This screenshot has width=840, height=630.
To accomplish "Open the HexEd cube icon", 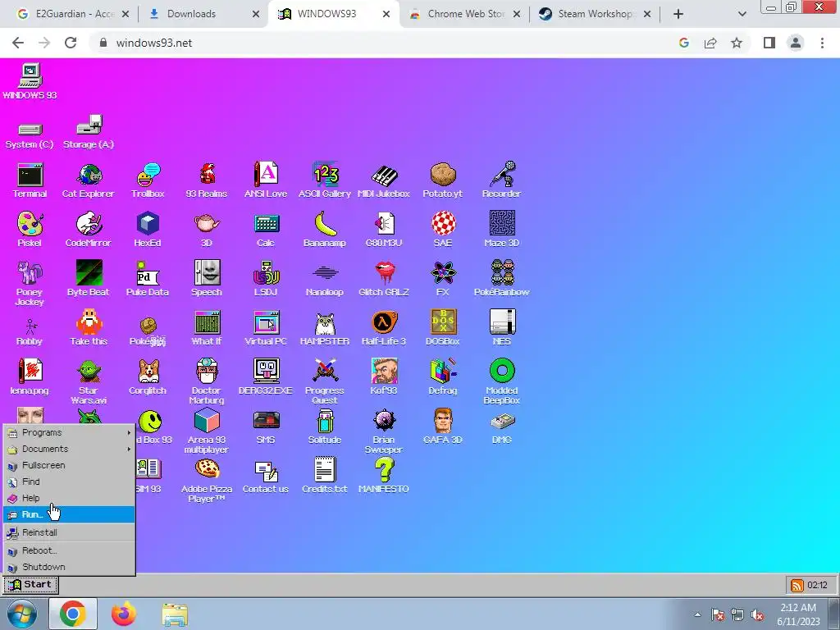I will click(x=148, y=230).
